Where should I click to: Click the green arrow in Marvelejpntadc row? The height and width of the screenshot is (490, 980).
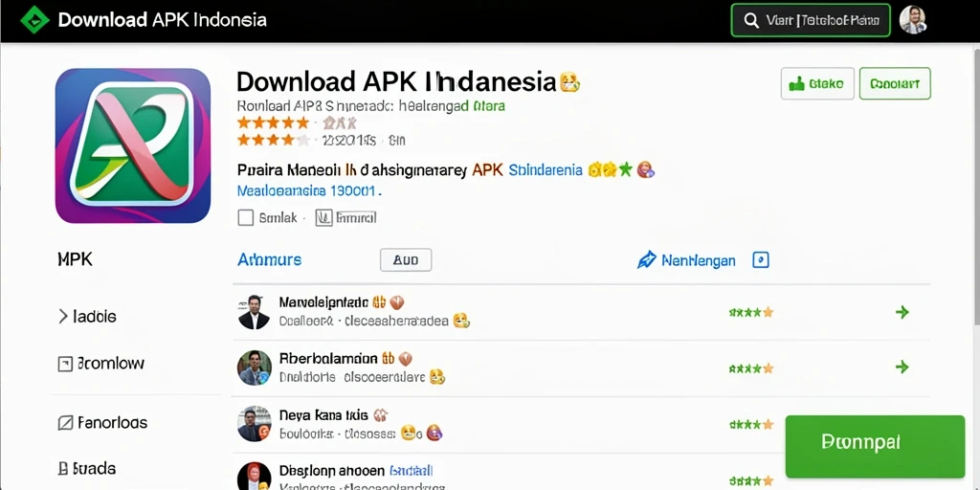[x=902, y=312]
